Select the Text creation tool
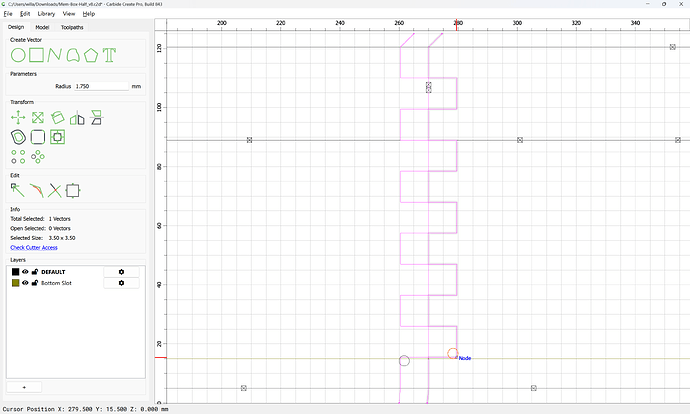 (109, 55)
